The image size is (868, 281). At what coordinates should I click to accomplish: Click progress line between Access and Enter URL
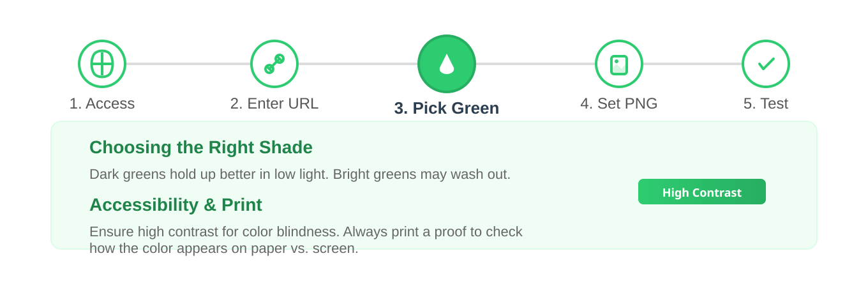click(x=188, y=64)
